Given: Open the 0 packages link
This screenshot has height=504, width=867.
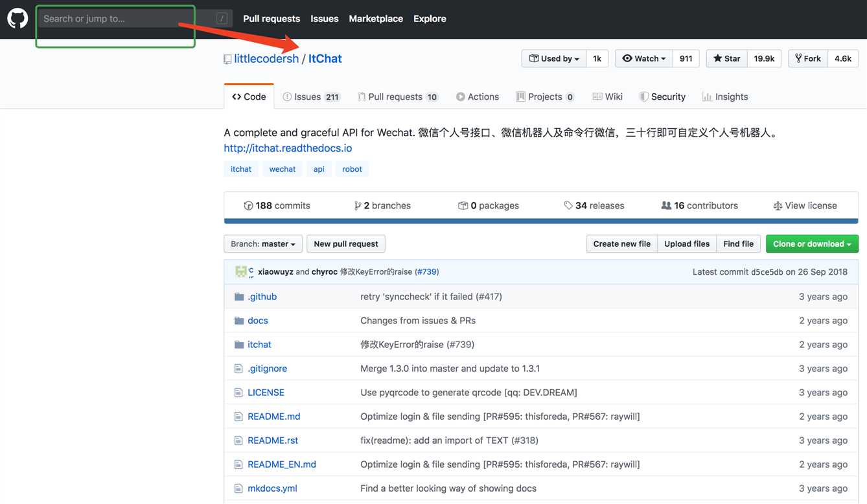Looking at the screenshot, I should pos(489,205).
